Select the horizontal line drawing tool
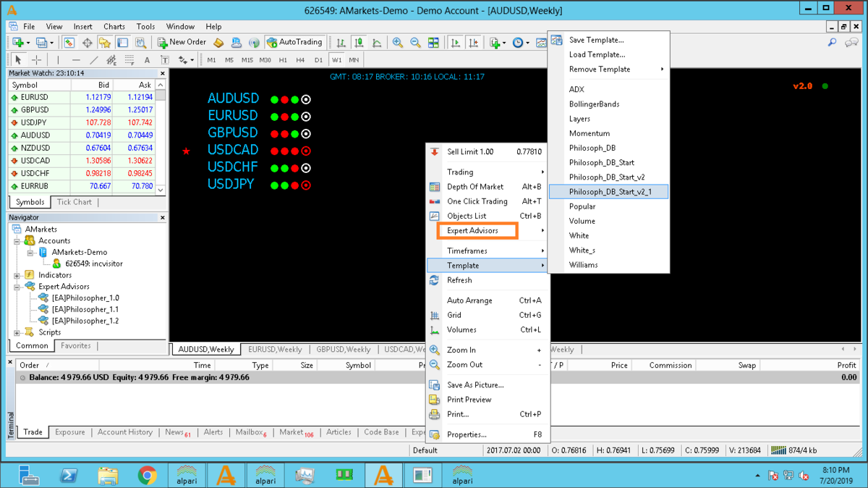 point(76,60)
